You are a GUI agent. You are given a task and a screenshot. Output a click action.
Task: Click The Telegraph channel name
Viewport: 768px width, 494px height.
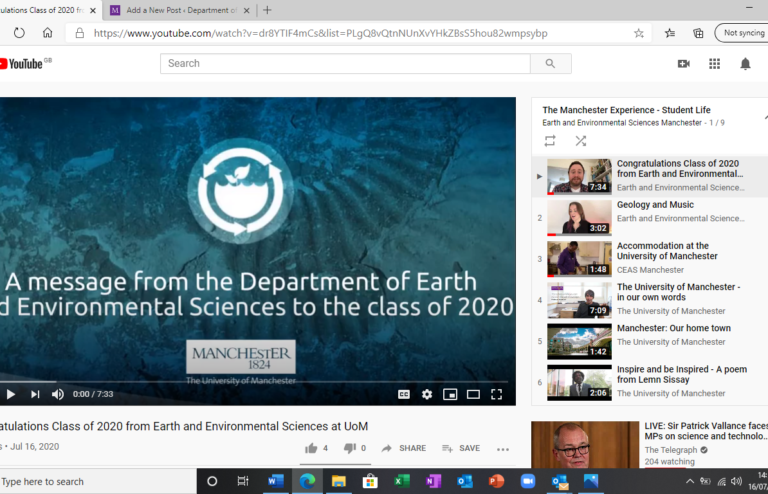(671, 450)
